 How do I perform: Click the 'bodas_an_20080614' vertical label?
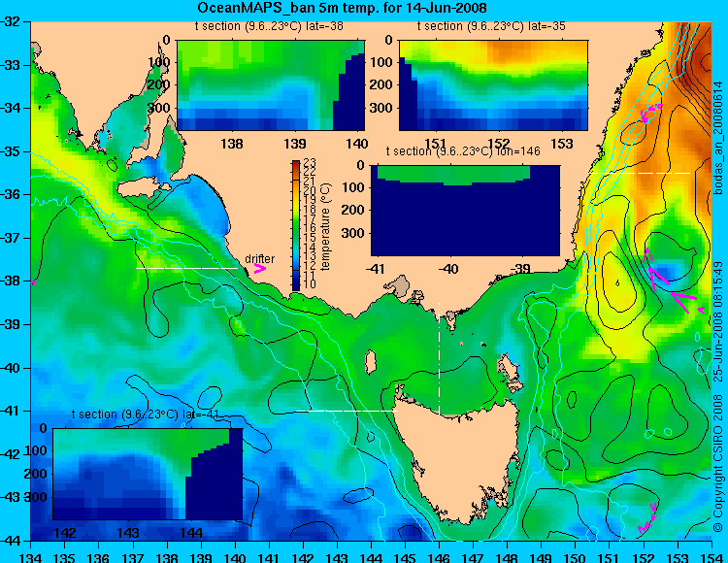[x=719, y=138]
